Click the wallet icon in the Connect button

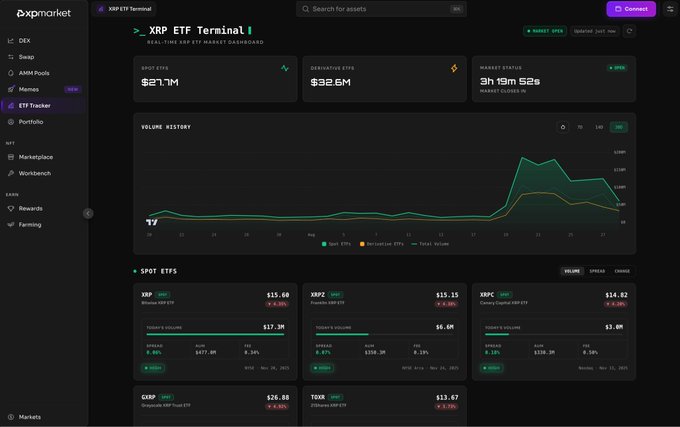(618, 9)
